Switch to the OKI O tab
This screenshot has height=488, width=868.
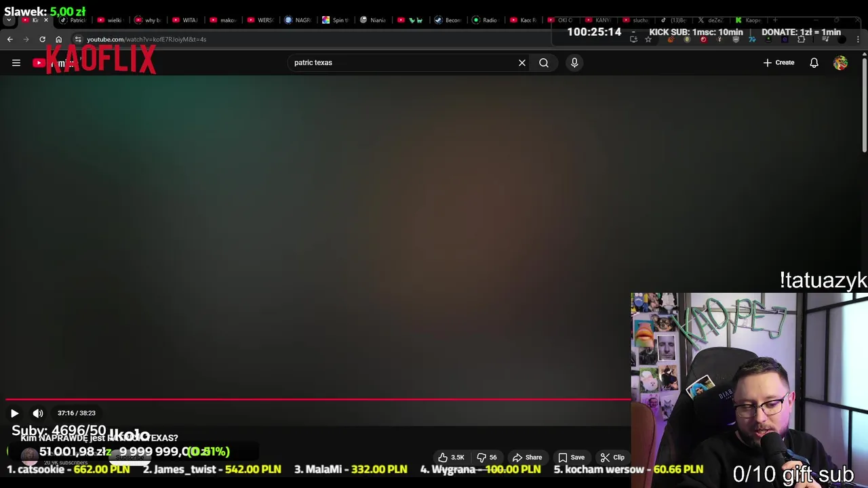(560, 20)
